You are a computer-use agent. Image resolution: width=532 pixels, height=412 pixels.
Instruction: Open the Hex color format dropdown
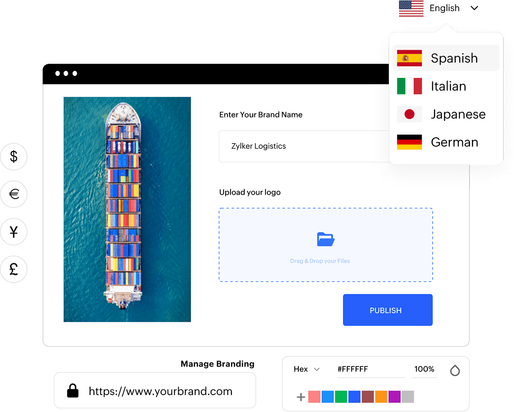point(307,369)
